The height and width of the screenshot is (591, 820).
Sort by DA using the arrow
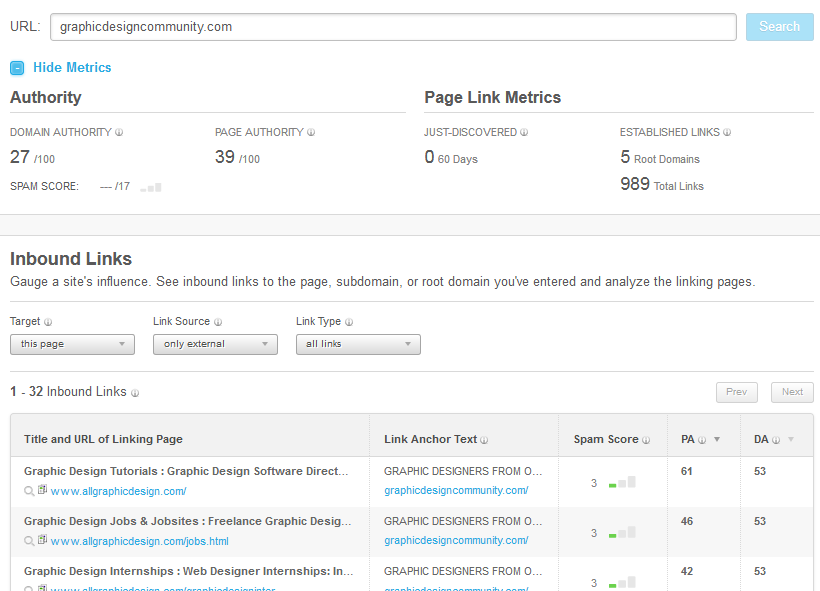pyautogui.click(x=791, y=439)
